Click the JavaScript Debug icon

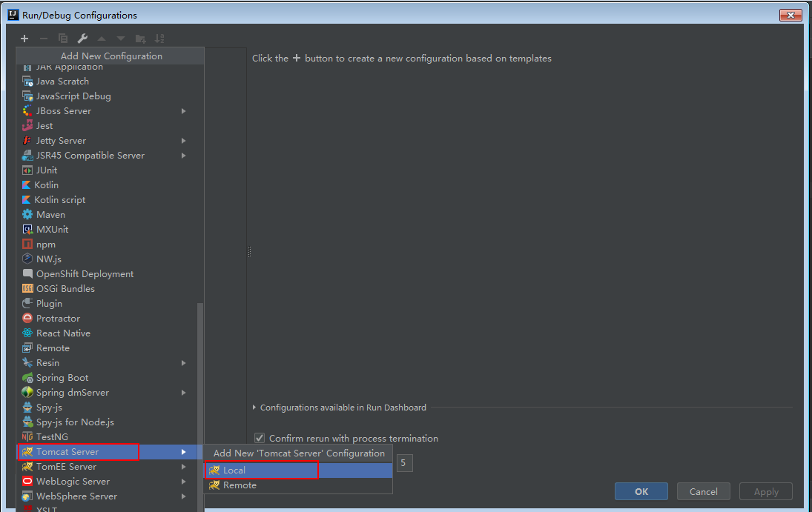(27, 96)
